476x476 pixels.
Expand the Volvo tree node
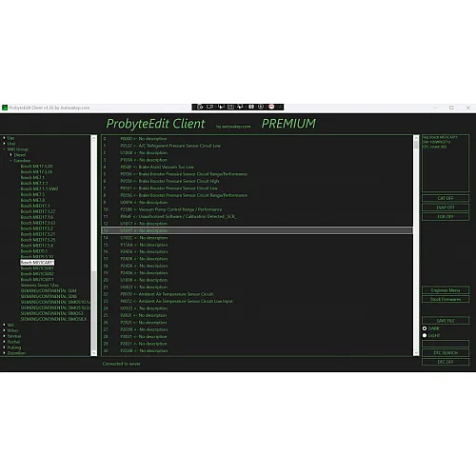(x=5, y=330)
